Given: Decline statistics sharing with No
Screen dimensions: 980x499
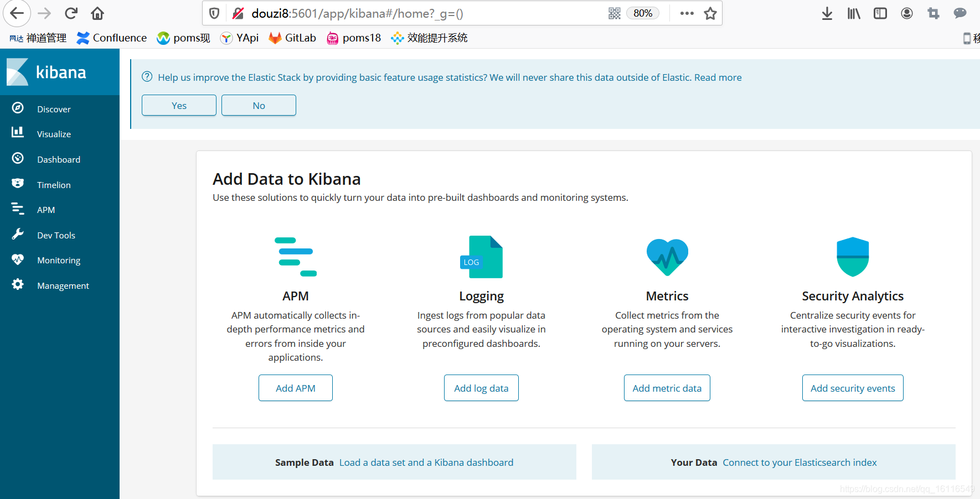Looking at the screenshot, I should pyautogui.click(x=258, y=105).
